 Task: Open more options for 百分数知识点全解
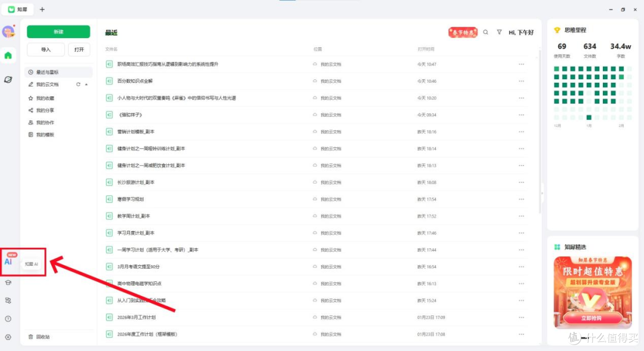tap(521, 81)
